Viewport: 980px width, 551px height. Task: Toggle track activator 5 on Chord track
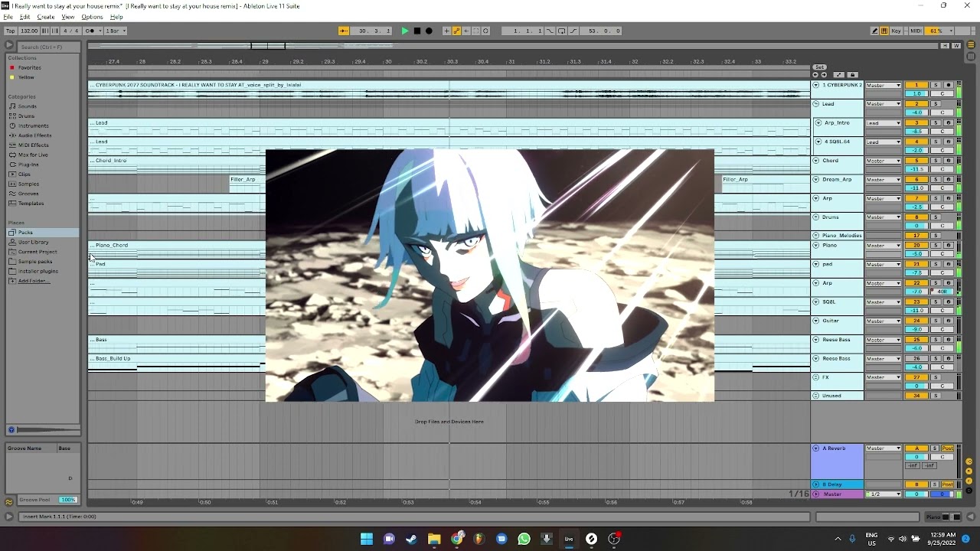coord(916,161)
